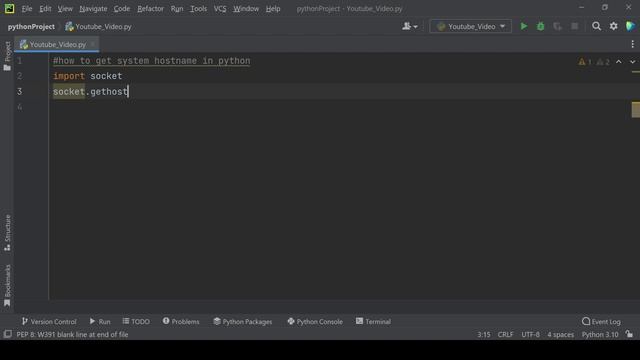This screenshot has height=360, width=640.
Task: Open the View menu
Action: (x=65, y=9)
